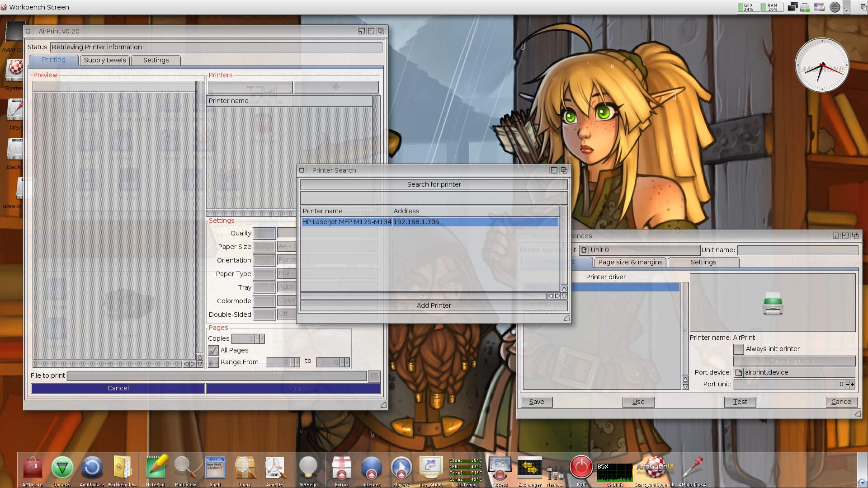This screenshot has height=488, width=868.
Task: Click the Test button
Action: point(740,402)
